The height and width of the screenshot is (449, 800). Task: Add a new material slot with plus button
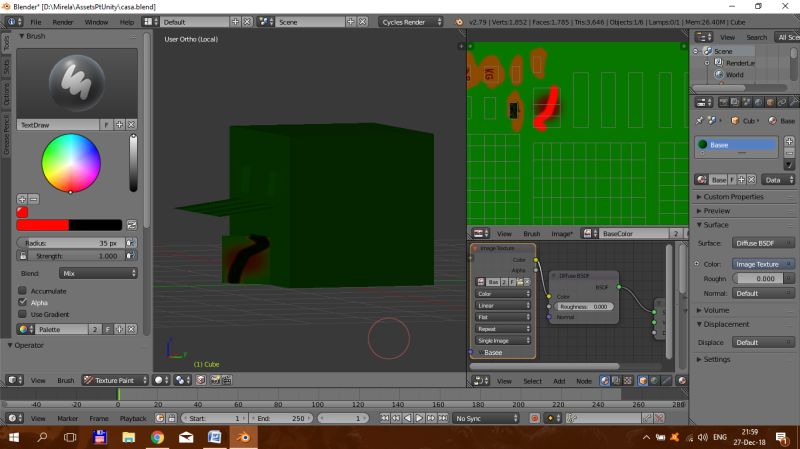click(x=789, y=141)
